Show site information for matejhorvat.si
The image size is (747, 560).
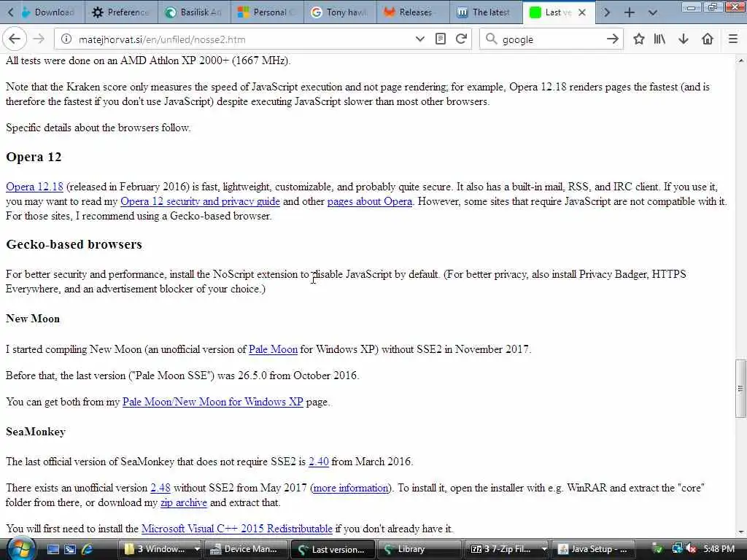[66, 39]
